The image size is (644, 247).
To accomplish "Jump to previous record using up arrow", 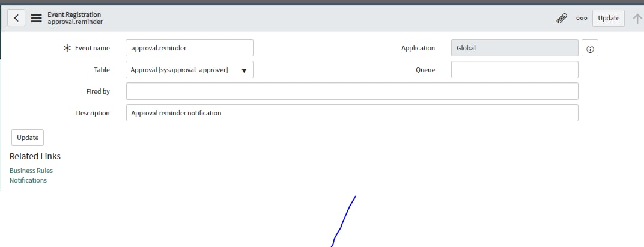I will pyautogui.click(x=637, y=18).
